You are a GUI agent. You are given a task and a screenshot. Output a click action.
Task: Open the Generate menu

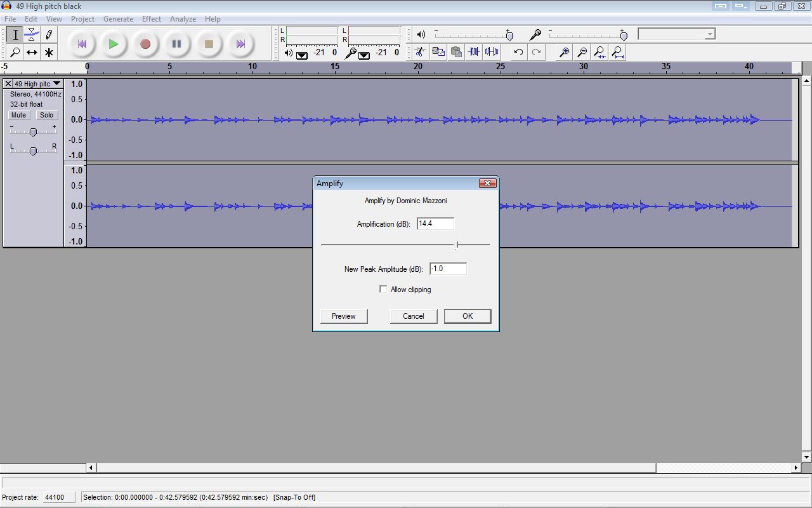coord(118,19)
